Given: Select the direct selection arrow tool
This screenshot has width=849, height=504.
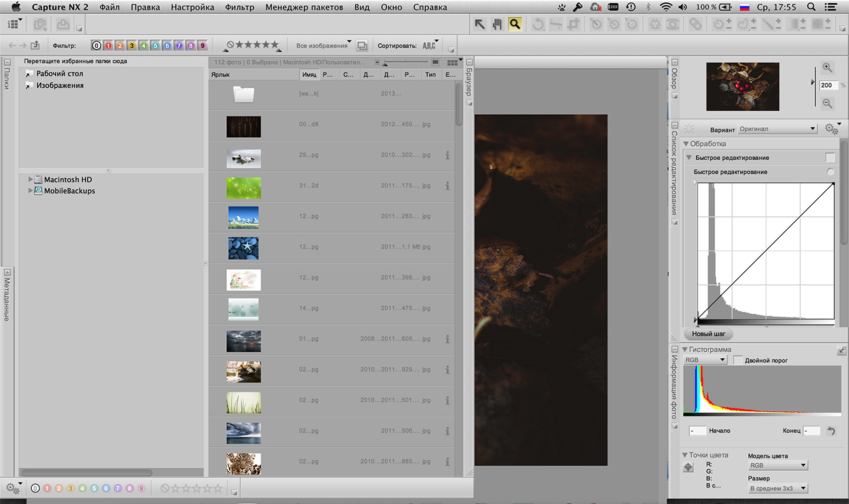Looking at the screenshot, I should coord(480,25).
